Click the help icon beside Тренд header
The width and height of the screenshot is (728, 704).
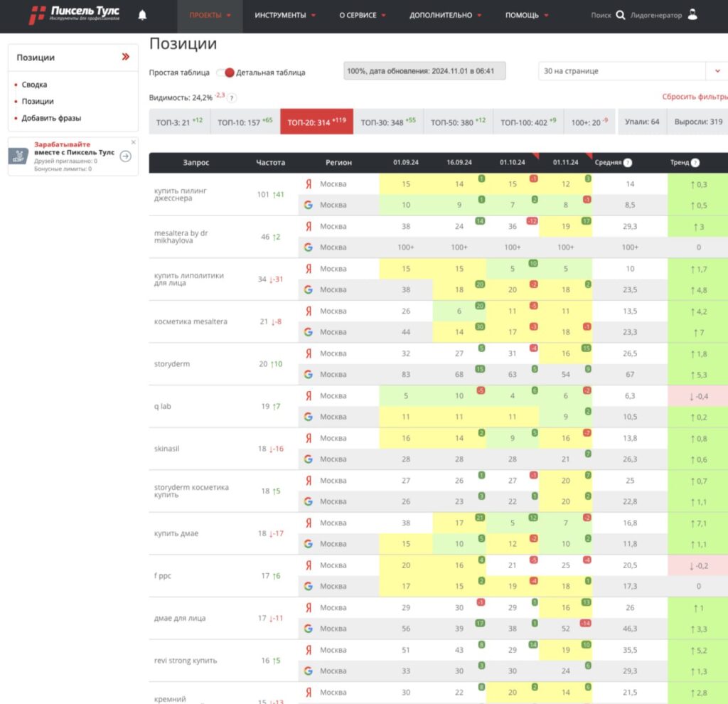[695, 163]
